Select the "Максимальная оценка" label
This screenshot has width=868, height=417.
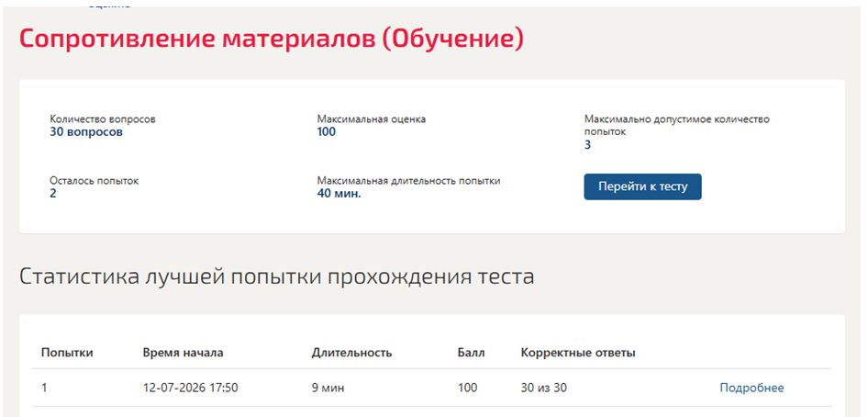(372, 119)
